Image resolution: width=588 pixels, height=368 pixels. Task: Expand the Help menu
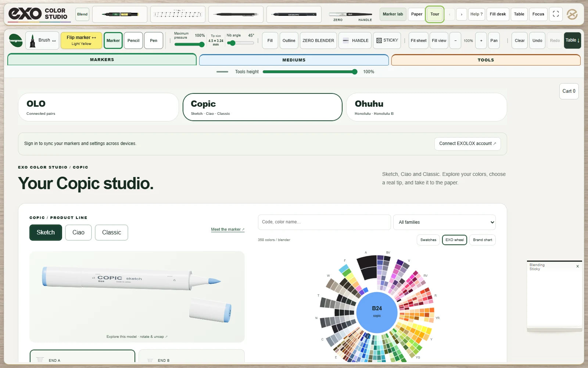(476, 14)
